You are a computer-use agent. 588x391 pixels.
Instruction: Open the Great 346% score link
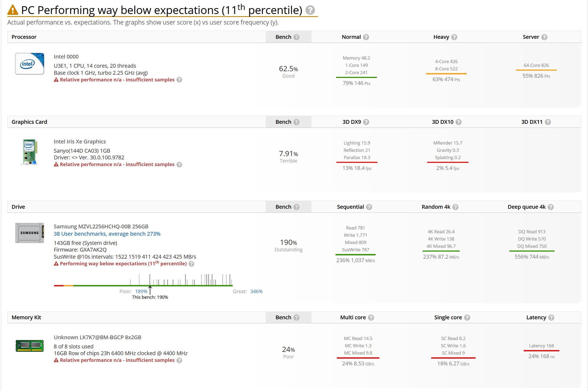pos(256,291)
